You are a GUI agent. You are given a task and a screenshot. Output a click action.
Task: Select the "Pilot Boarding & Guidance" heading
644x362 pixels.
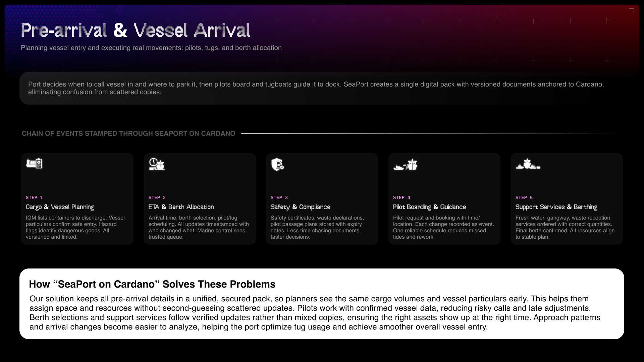[x=429, y=207]
